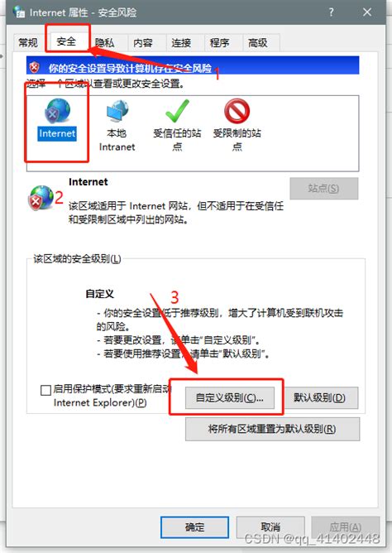The width and height of the screenshot is (392, 553).
Task: Click the 默认级别(D) button
Action: pyautogui.click(x=320, y=398)
